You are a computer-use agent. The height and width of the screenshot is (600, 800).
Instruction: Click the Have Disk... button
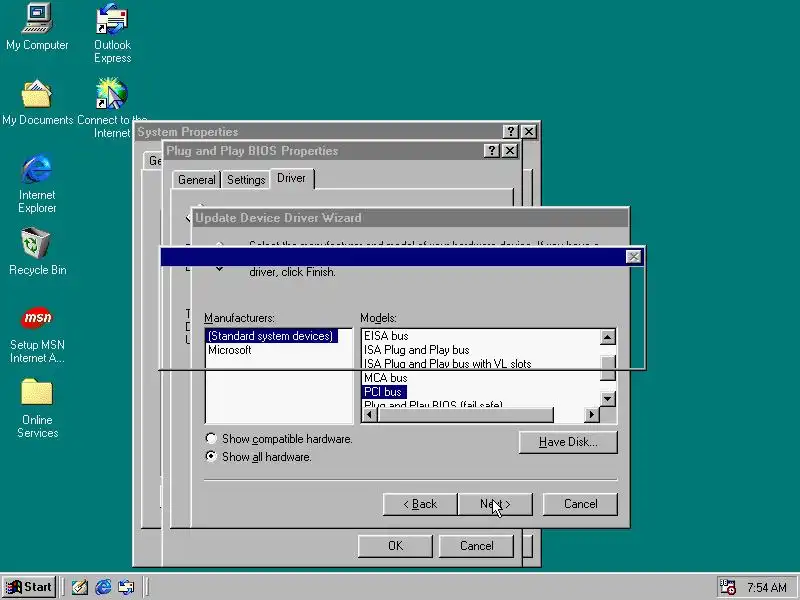coord(568,442)
